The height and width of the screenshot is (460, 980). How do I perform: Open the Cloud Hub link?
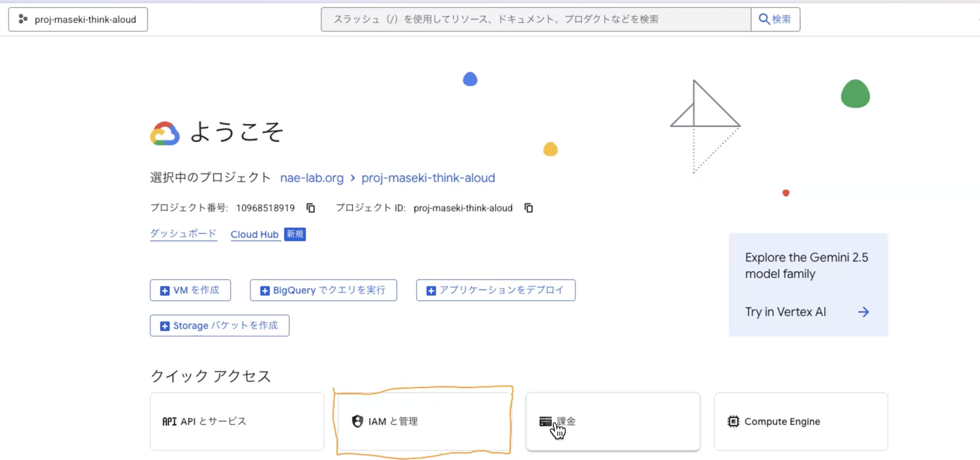point(254,234)
